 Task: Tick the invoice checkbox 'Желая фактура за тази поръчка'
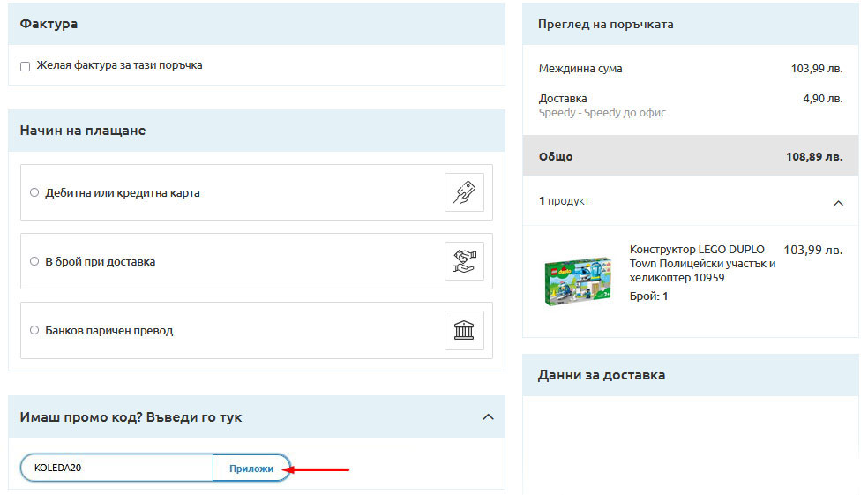click(x=25, y=66)
